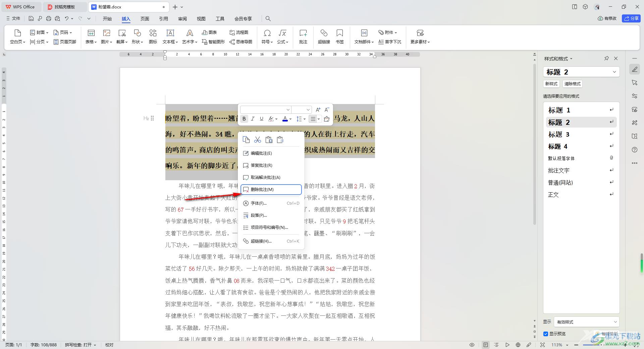
Task: Switch to outline view in status bar
Action: point(496,345)
